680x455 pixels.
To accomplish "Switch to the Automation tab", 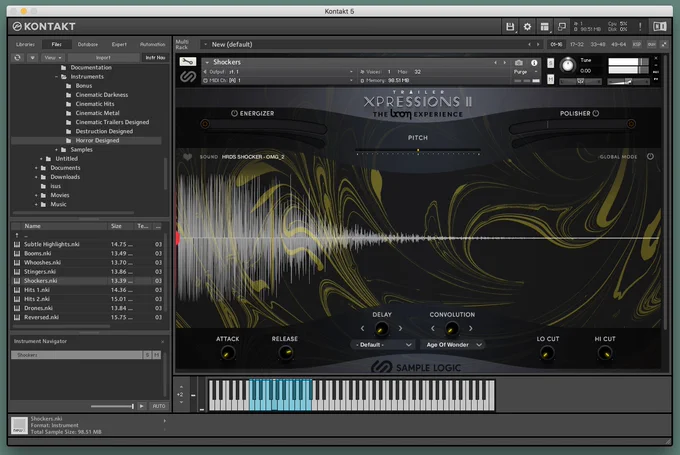I will (152, 44).
